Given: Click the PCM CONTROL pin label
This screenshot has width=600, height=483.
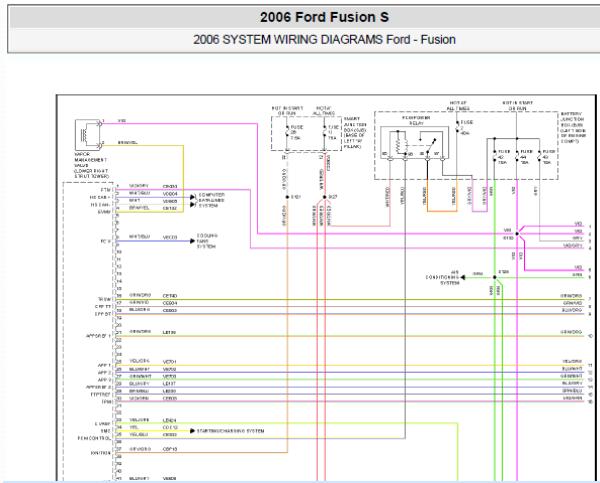Looking at the screenshot, I should click(x=94, y=438).
